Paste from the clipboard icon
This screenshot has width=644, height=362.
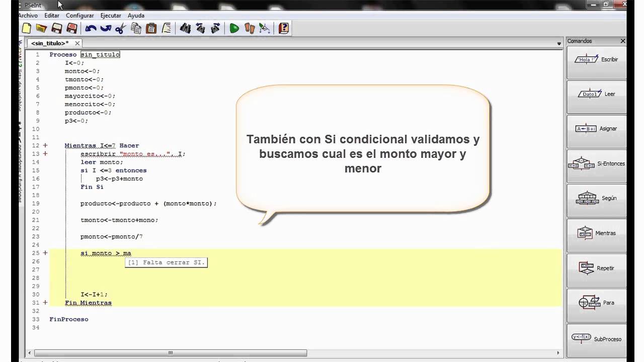pyautogui.click(x=151, y=28)
